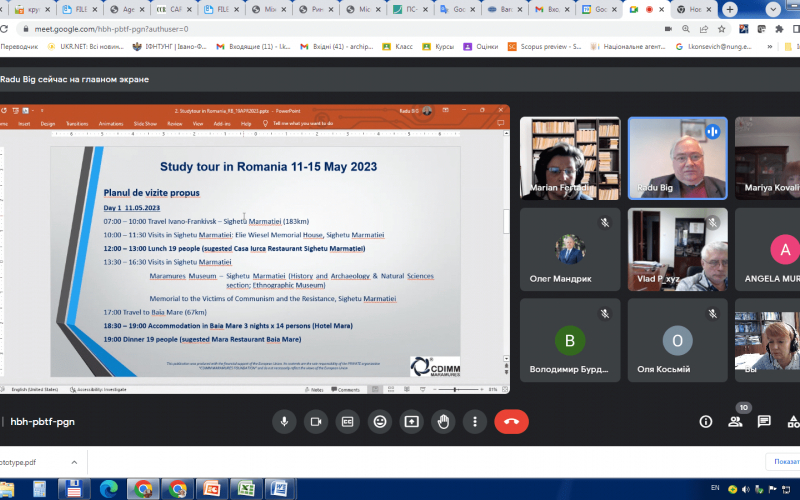Open Оцінки bookmark
Viewport: 800px width, 500px height.
click(x=481, y=46)
